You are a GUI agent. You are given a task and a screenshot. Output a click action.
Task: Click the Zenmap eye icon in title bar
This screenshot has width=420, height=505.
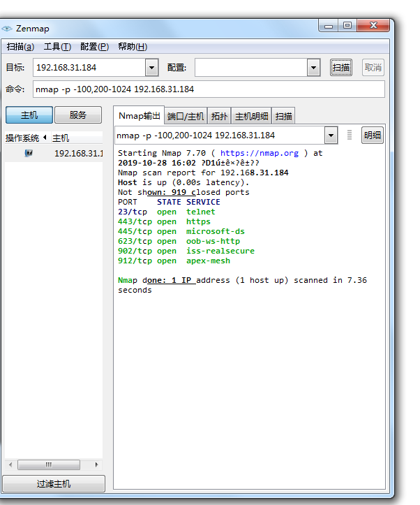[6, 29]
